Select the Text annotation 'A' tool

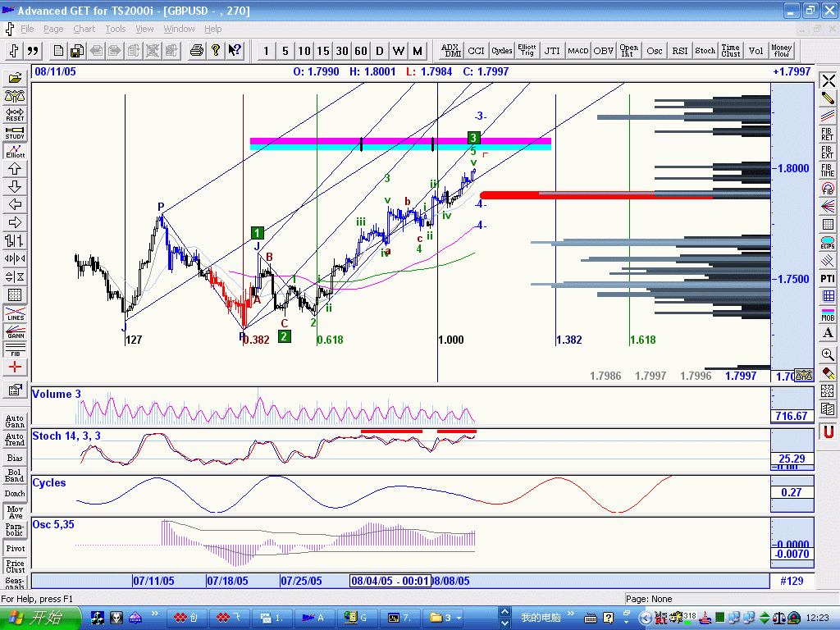tap(828, 333)
